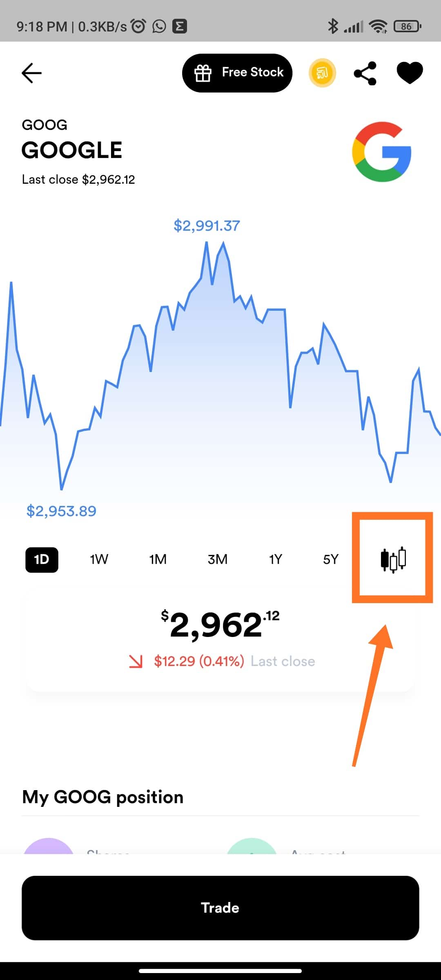Select the 1Y time range
The height and width of the screenshot is (980, 441).
point(276,559)
